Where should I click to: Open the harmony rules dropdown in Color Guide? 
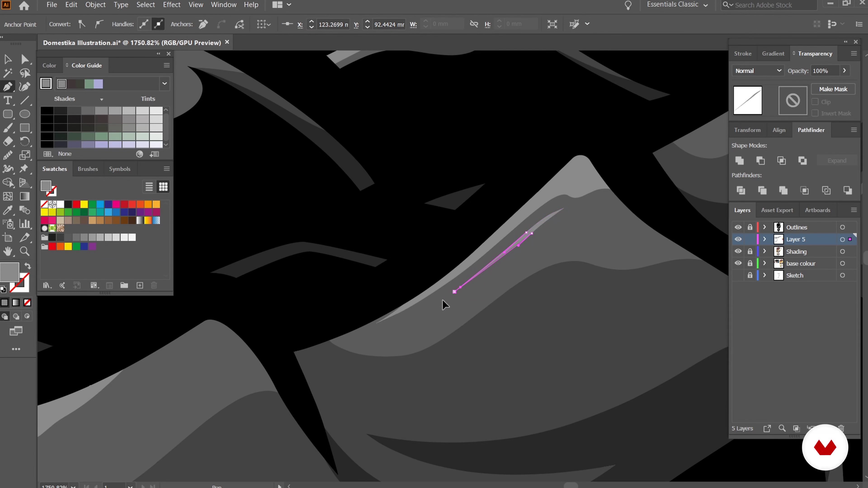(164, 84)
